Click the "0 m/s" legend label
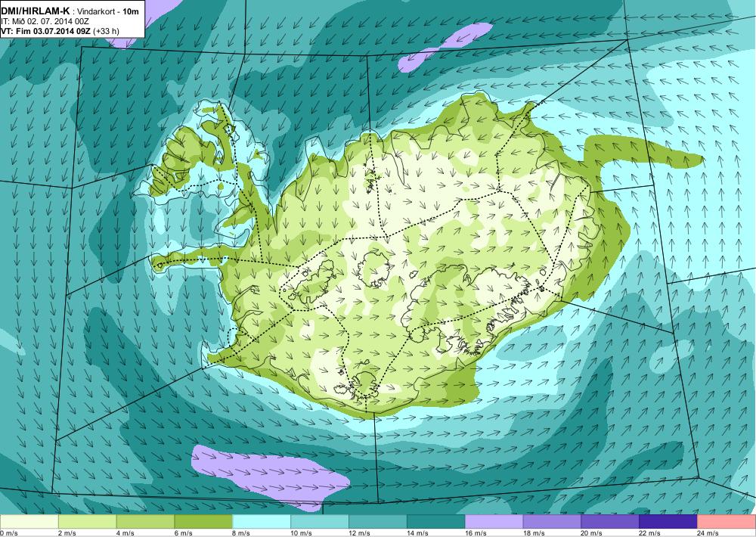 click(9, 532)
